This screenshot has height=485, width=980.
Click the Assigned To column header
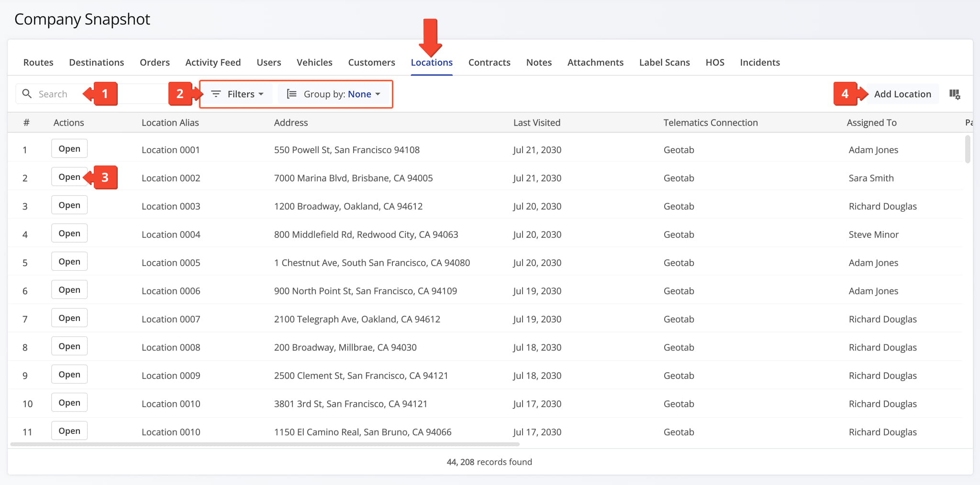coord(871,122)
